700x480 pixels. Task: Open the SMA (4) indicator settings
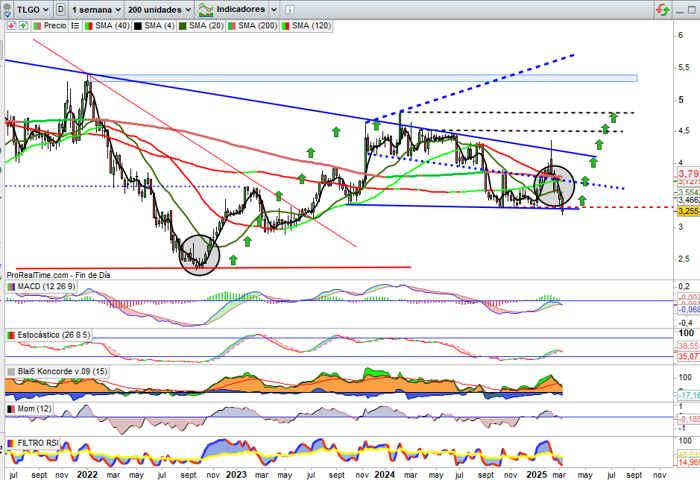click(159, 26)
